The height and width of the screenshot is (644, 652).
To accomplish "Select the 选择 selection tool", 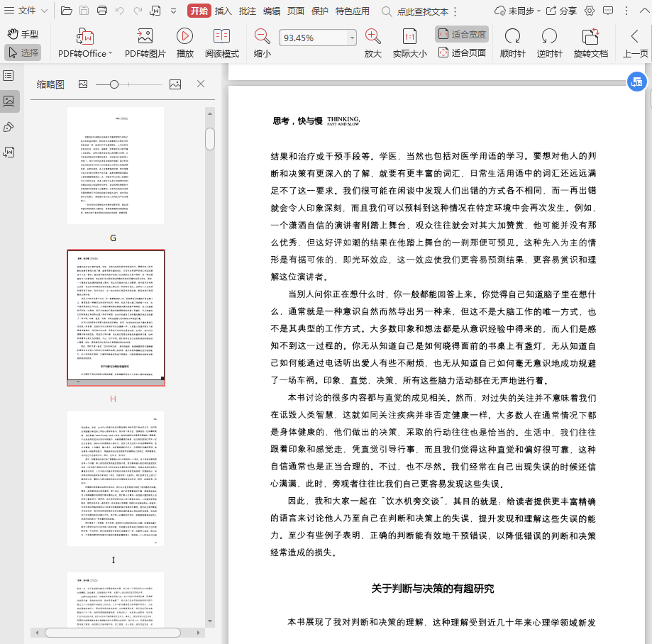I will click(23, 52).
